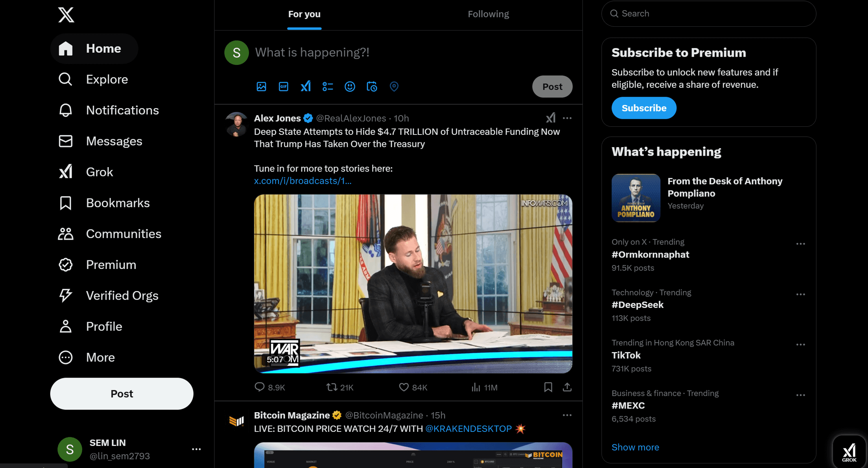Reply to Alex Jones post
Image resolution: width=868 pixels, height=468 pixels.
pyautogui.click(x=270, y=387)
